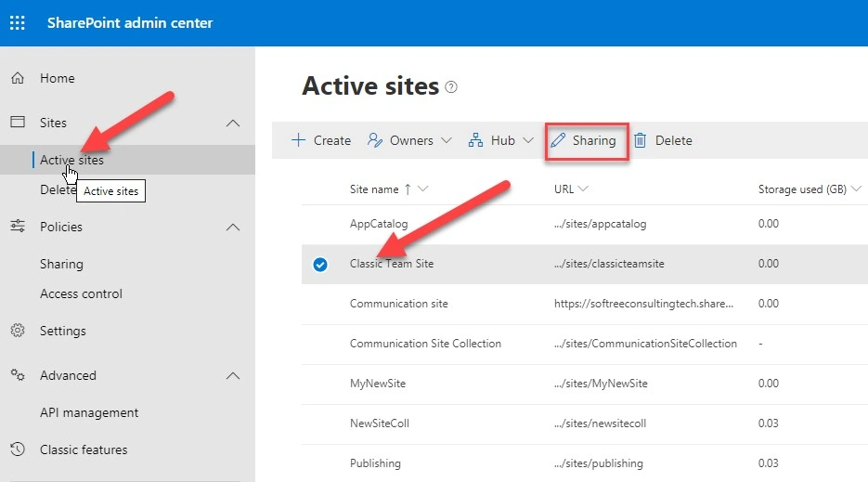Click the Delete trash can icon
Viewport: 868px width, 482px height.
[x=640, y=140]
